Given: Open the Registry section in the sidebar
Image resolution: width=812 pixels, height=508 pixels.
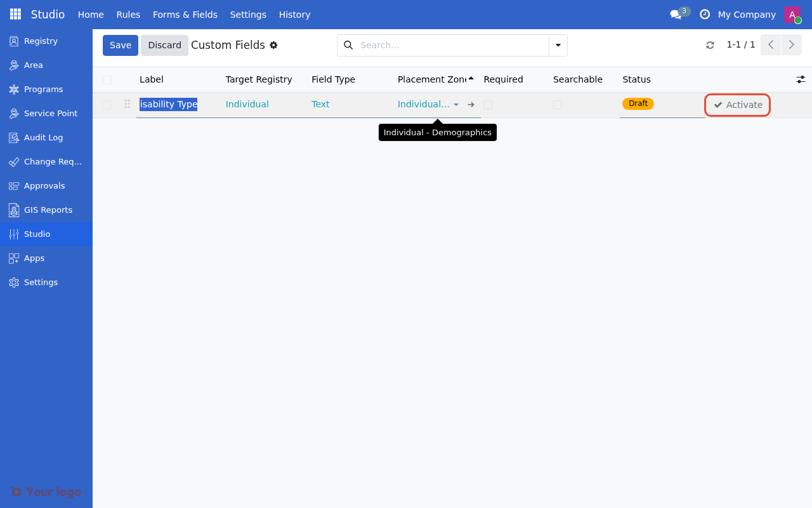Looking at the screenshot, I should point(39,41).
